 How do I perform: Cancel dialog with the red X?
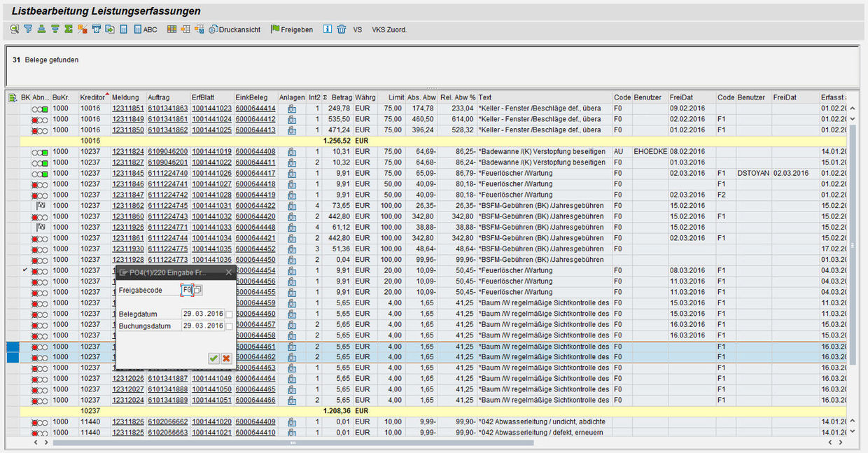226,358
